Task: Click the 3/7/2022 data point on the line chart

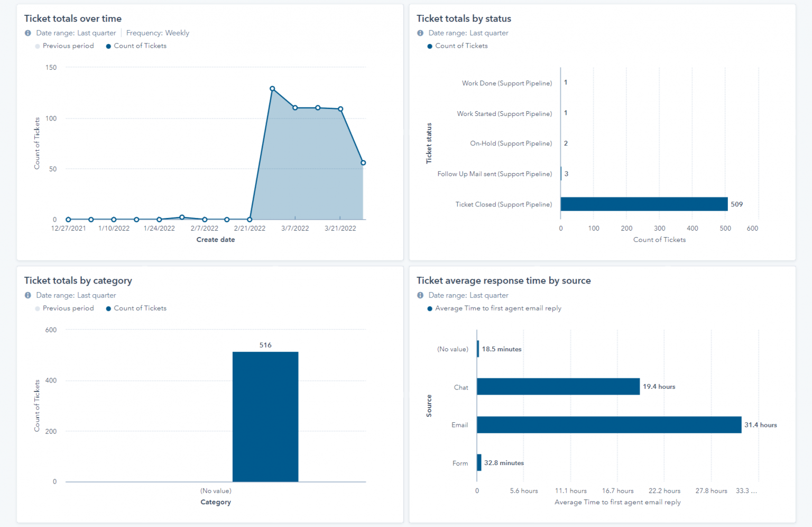Action: tap(294, 107)
